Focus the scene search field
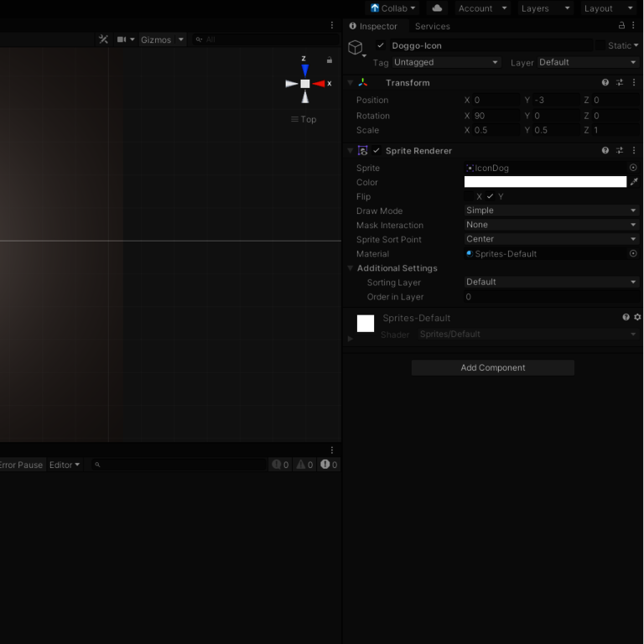The width and height of the screenshot is (644, 644). pos(266,39)
